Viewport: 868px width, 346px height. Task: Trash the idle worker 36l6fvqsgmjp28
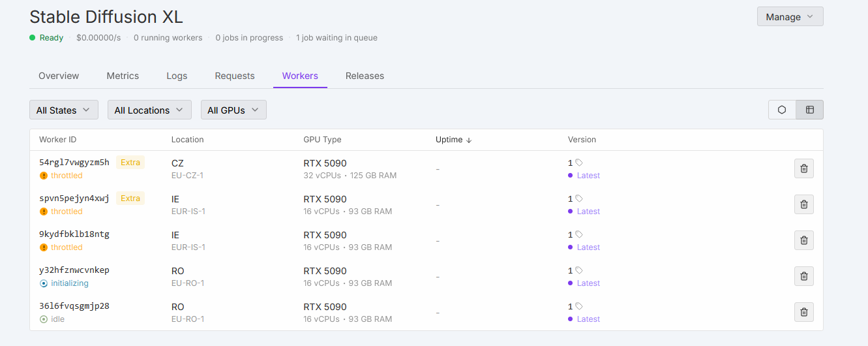click(x=803, y=312)
